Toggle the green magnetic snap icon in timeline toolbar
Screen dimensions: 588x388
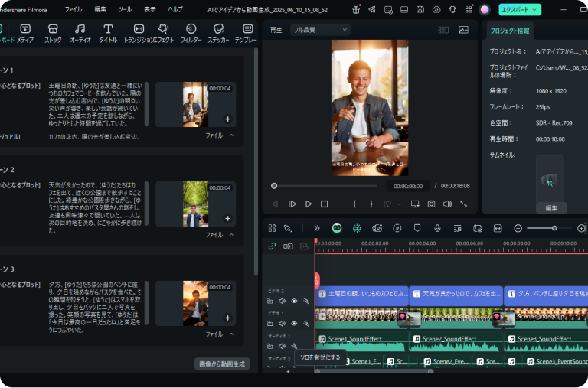click(x=357, y=228)
